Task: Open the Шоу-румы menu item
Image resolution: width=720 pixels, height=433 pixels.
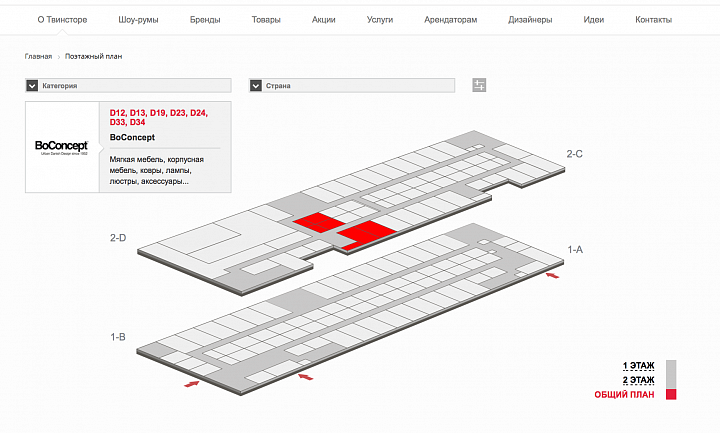Action: tap(138, 20)
